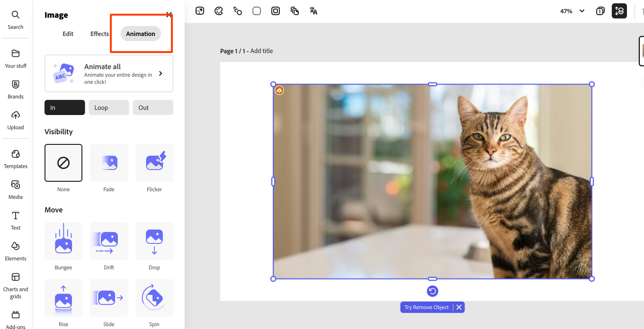Click the cloud badge on the image

279,90
